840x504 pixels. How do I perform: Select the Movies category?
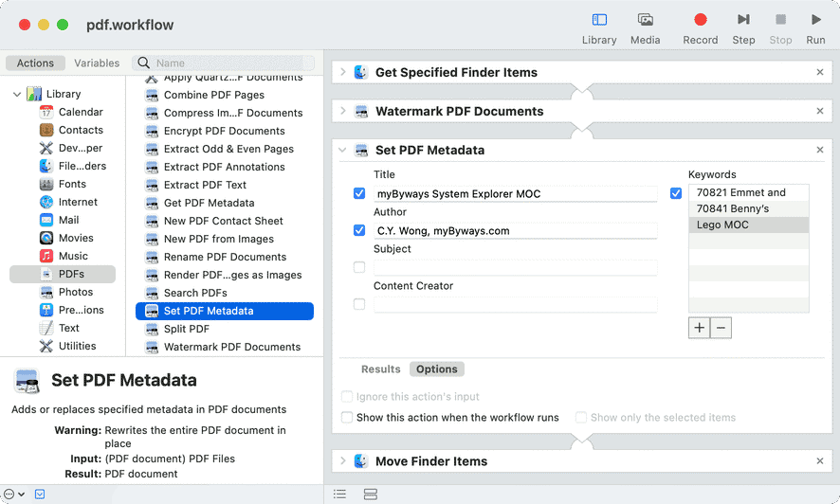pyautogui.click(x=66, y=238)
